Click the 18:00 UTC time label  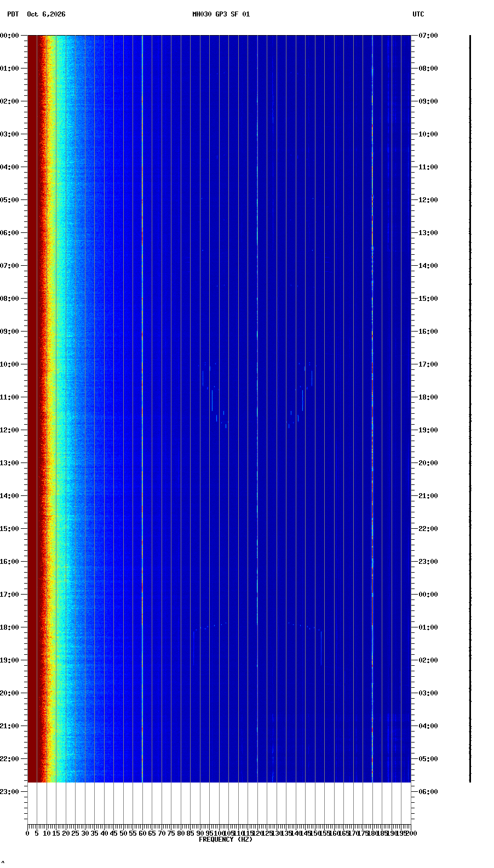428,397
